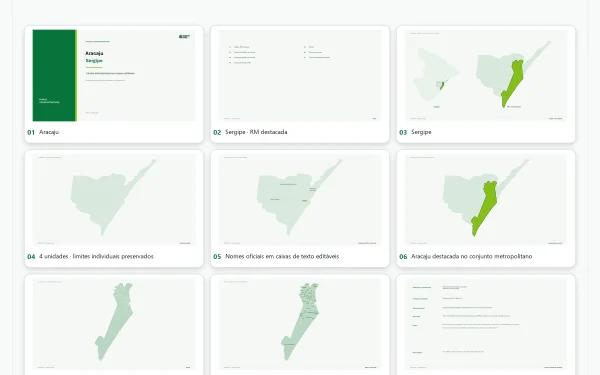This screenshot has height=375, width=600.
Task: Click caption 'Nomes oficiais em caixas de texto editáveis'
Action: click(x=282, y=256)
